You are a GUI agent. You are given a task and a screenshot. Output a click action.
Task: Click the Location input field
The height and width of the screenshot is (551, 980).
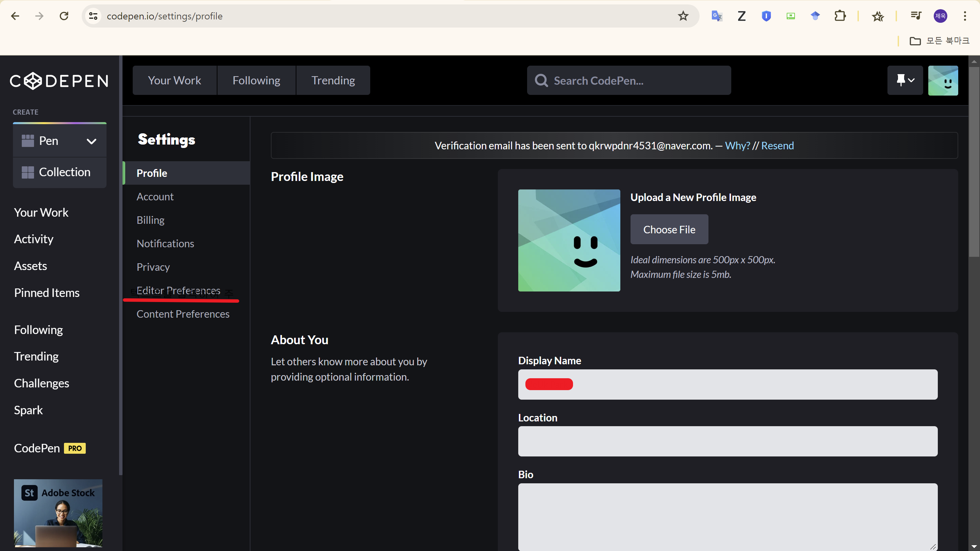(x=728, y=441)
